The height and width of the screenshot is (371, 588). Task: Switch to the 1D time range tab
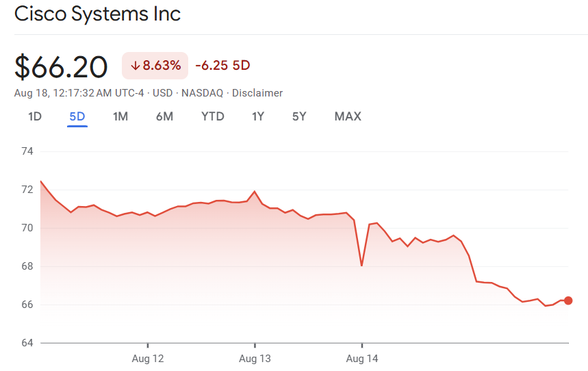(x=35, y=116)
